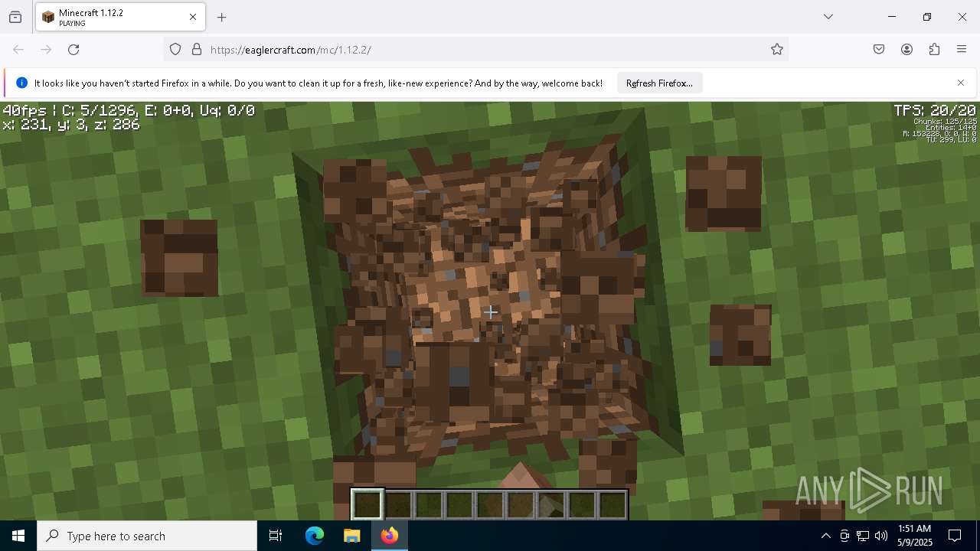The image size is (980, 551).
Task: Open the Firefox View icon
Action: click(15, 17)
